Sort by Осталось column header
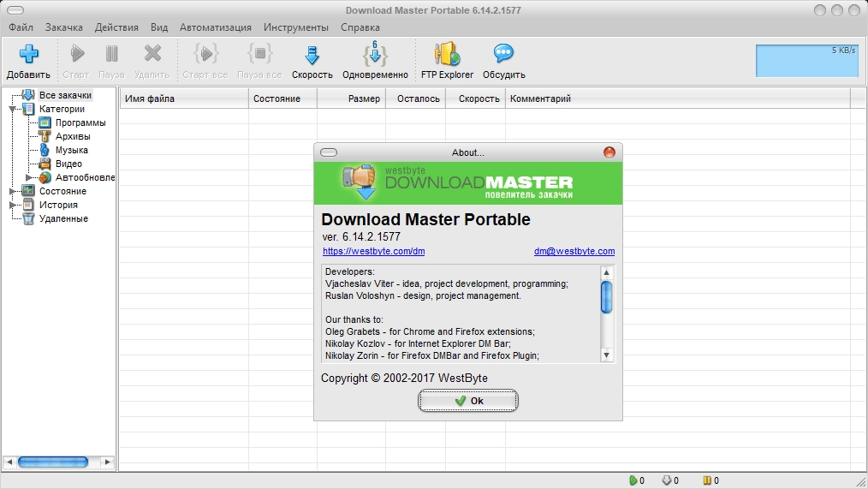This screenshot has width=868, height=489. (x=416, y=98)
